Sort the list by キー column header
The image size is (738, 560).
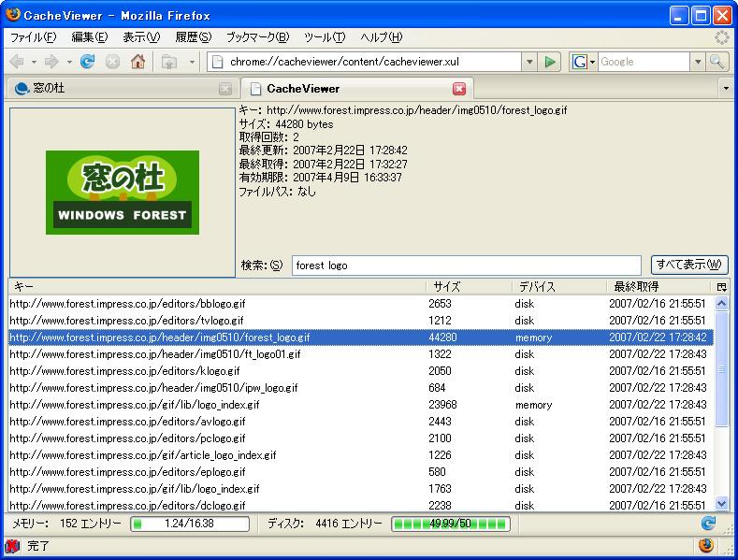(217, 287)
